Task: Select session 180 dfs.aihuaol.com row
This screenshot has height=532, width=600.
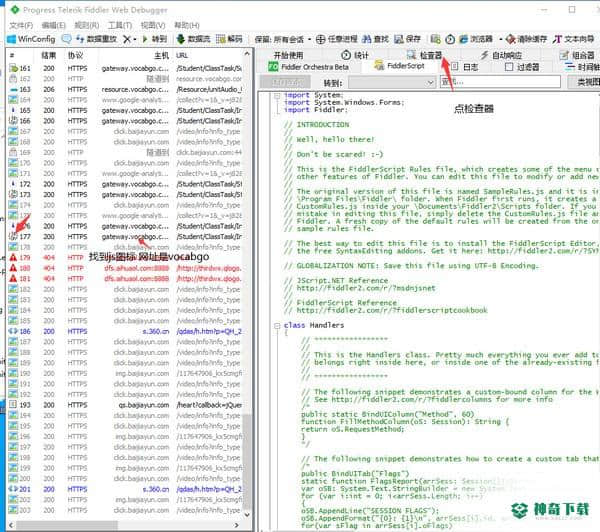Action: 126,268
